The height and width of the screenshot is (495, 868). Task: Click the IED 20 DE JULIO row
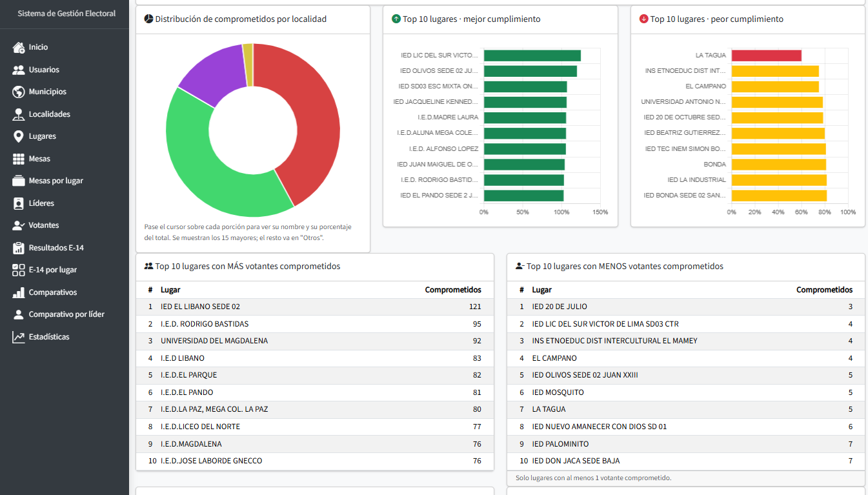pos(686,307)
